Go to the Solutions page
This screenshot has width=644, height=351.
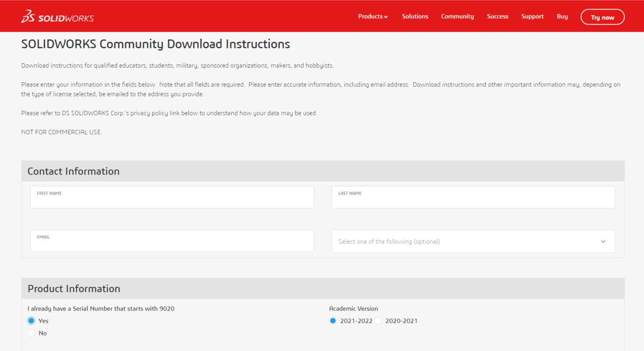click(415, 16)
